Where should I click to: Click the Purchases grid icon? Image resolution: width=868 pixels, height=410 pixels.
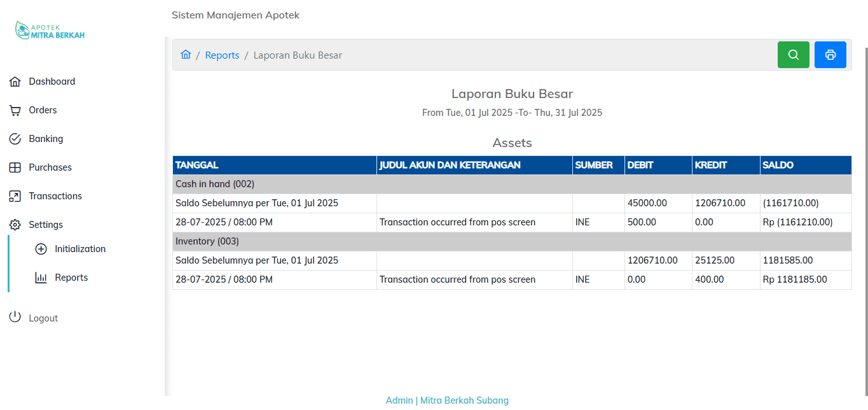pos(15,167)
